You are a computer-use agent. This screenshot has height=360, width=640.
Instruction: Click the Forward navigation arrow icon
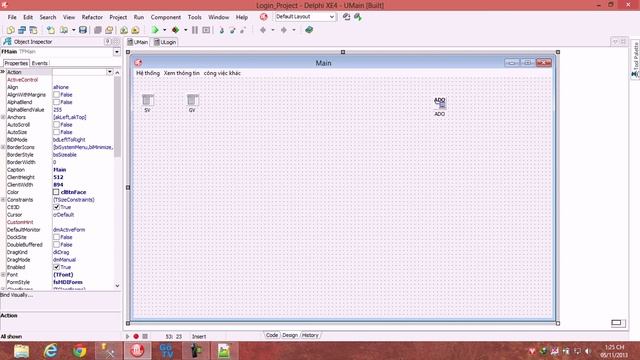[284, 30]
